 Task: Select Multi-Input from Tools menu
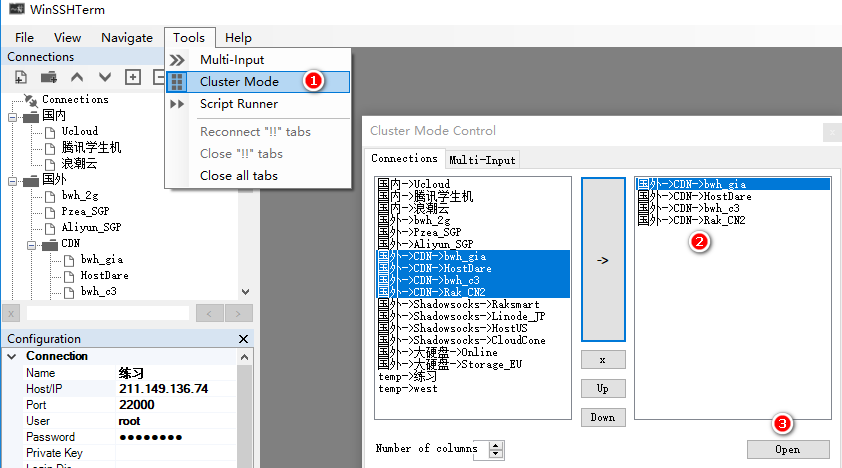[x=232, y=60]
